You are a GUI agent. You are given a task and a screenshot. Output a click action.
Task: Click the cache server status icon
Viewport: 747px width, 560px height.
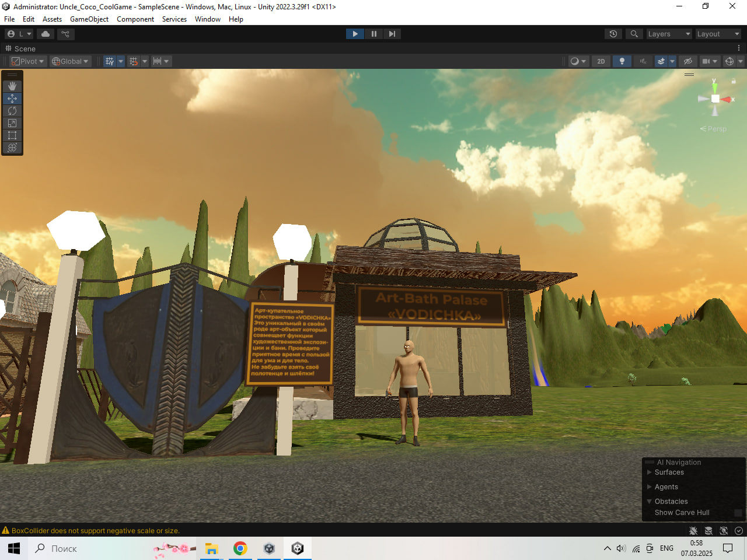[x=708, y=531]
